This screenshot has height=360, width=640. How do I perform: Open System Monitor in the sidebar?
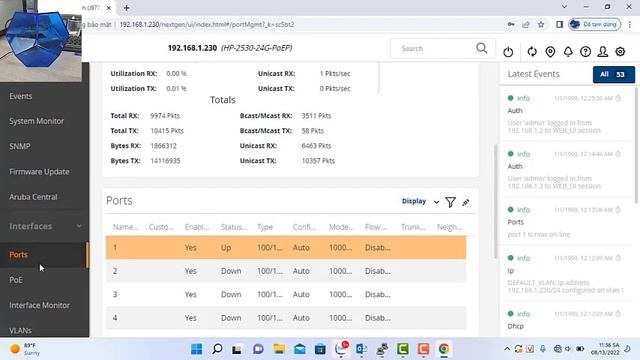pos(37,121)
